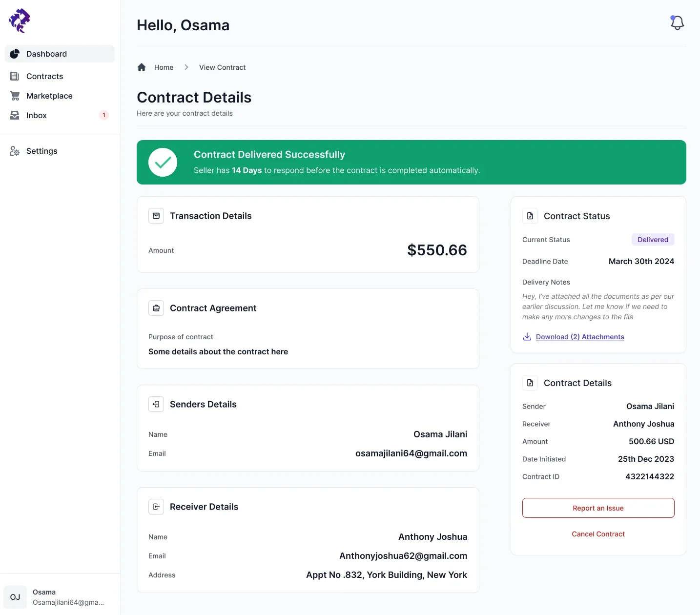Open Inbox from the sidebar
The height and width of the screenshot is (615, 700).
tap(60, 115)
